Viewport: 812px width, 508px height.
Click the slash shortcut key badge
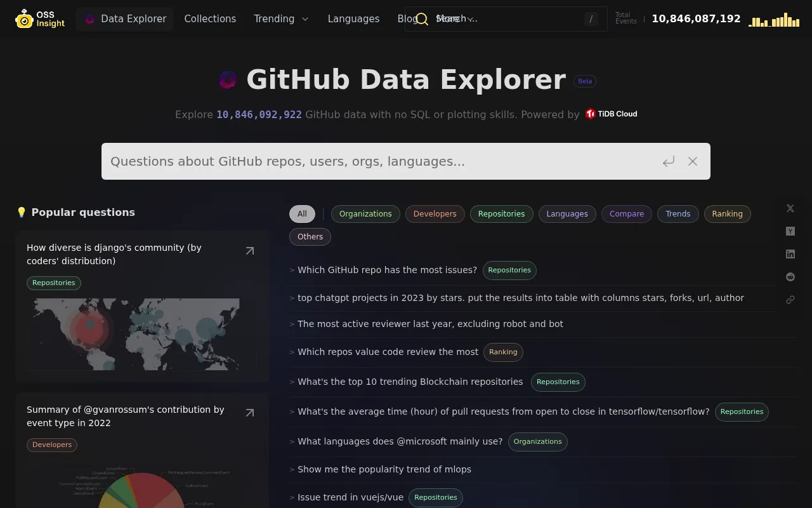click(591, 19)
